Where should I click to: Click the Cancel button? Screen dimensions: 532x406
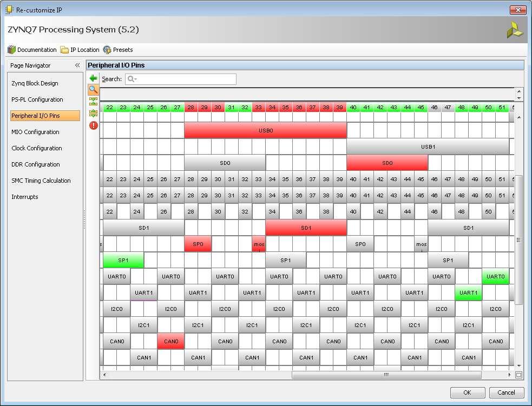point(506,392)
